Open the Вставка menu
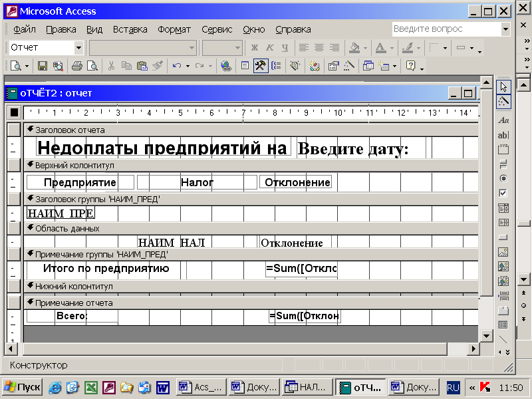 pos(130,29)
